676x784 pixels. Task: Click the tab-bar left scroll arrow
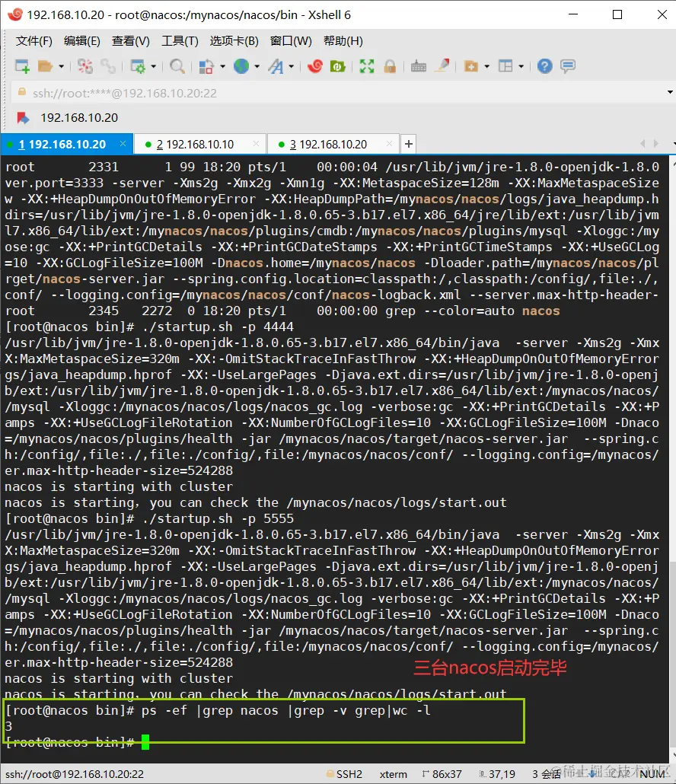pyautogui.click(x=643, y=144)
